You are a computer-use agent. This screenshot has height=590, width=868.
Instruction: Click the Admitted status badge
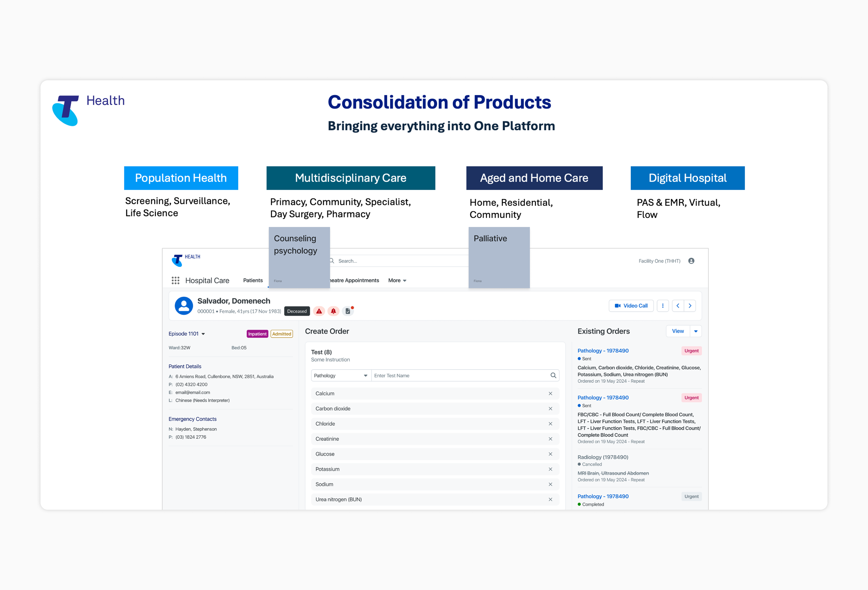282,334
